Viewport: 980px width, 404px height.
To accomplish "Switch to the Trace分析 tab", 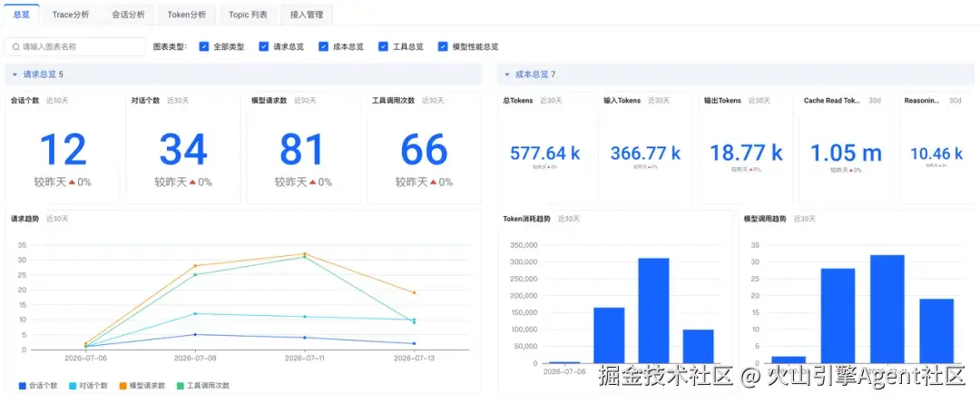I will (x=71, y=15).
